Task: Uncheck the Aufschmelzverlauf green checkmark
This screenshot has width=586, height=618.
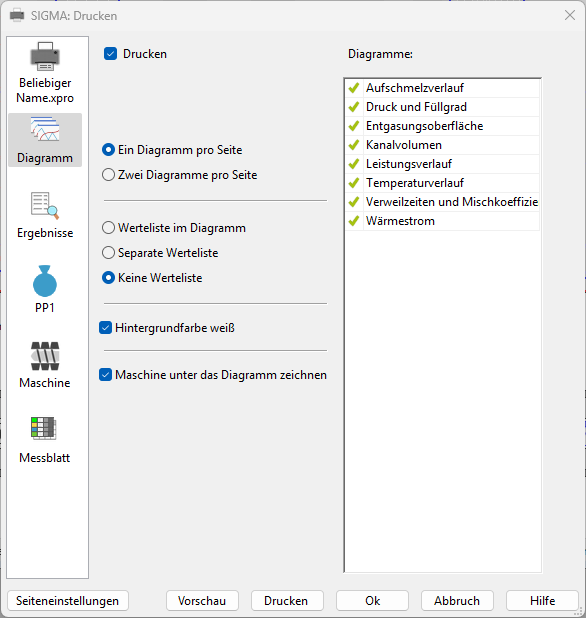Action: pyautogui.click(x=354, y=87)
